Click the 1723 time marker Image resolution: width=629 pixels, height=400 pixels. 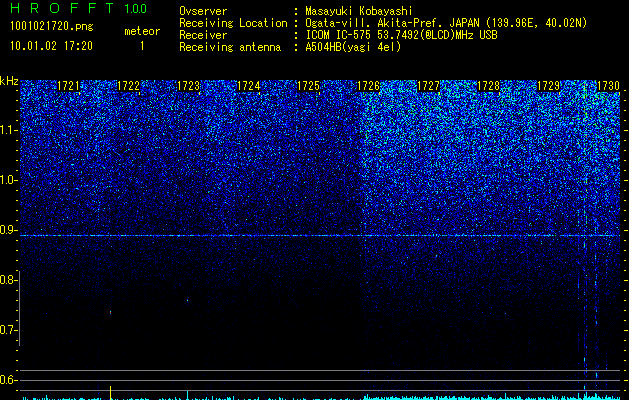tap(189, 86)
